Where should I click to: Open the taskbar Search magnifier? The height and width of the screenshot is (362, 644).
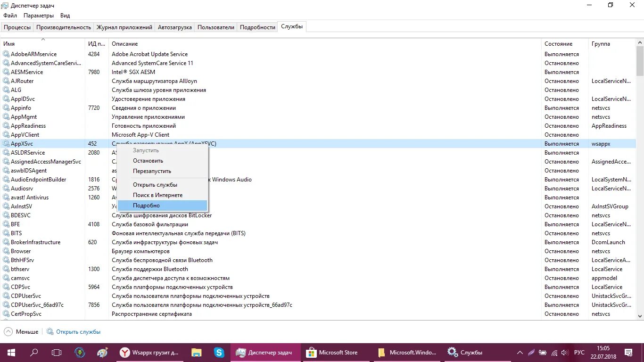34,353
